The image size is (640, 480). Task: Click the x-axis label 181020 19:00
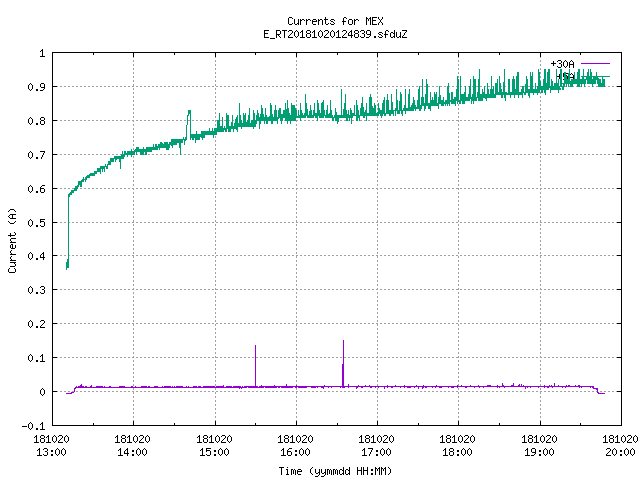539,446
